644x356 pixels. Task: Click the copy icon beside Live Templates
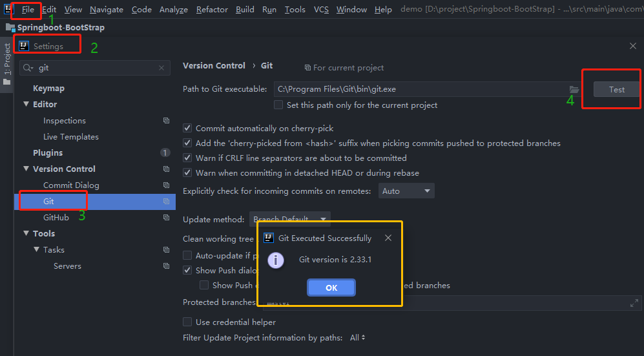click(x=166, y=137)
